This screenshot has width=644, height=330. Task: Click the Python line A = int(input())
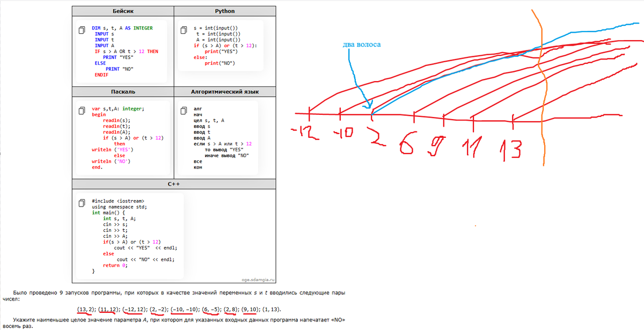(218, 40)
